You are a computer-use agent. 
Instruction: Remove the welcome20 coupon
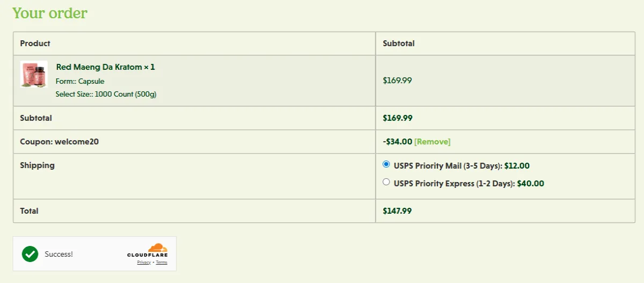(x=433, y=142)
